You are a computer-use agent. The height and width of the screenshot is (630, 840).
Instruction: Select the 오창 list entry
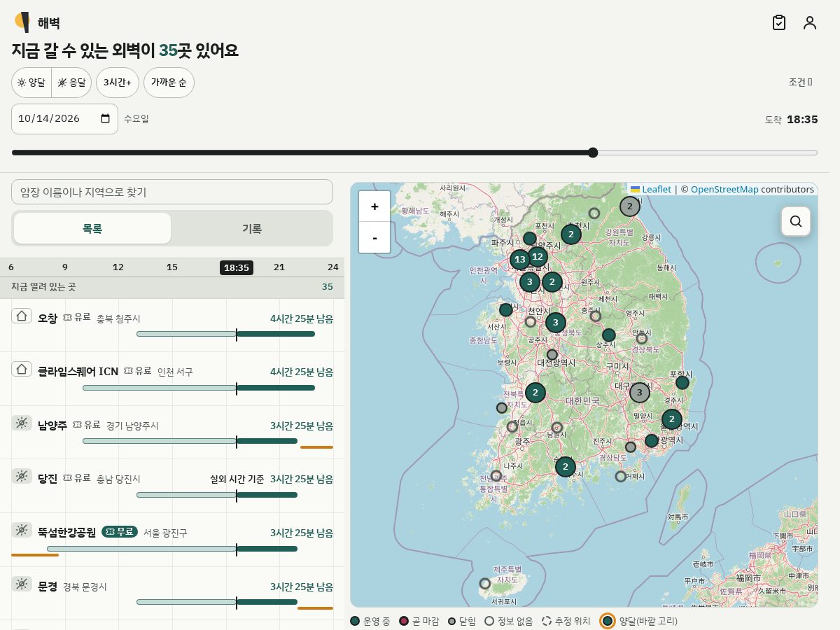[x=172, y=325]
